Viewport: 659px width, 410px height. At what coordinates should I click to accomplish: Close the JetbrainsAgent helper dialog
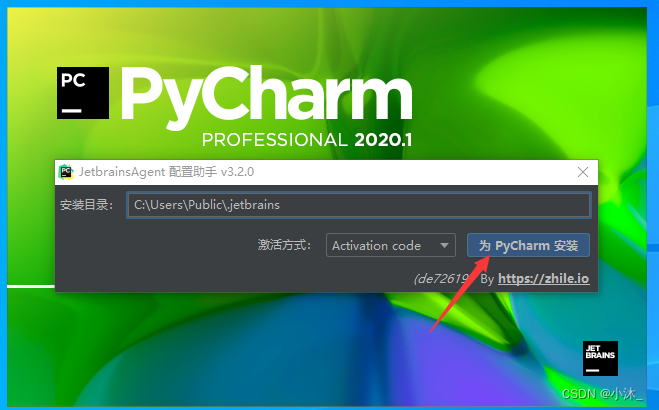coord(583,172)
